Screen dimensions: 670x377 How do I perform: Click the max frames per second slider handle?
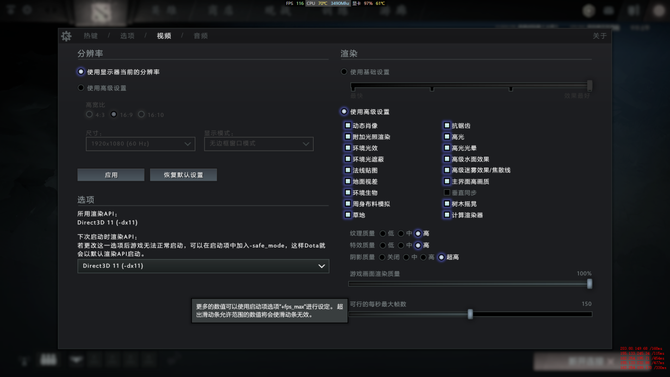pyautogui.click(x=470, y=314)
